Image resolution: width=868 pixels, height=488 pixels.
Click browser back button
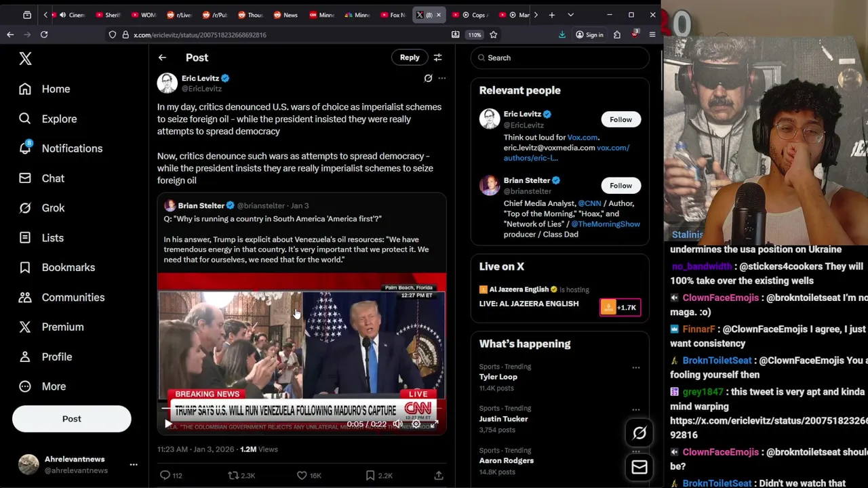click(x=10, y=35)
